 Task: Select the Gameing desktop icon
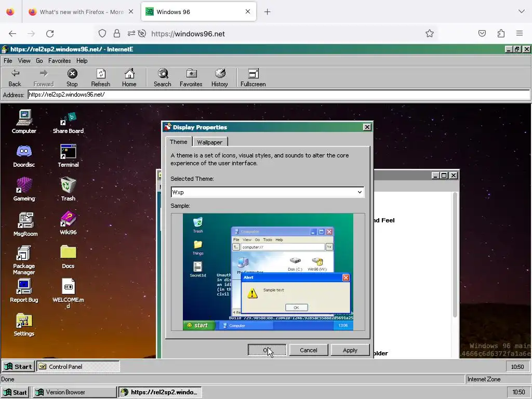[x=24, y=189]
